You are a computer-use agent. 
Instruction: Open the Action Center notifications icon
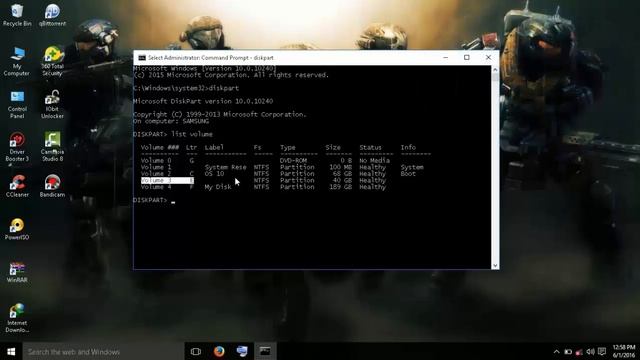click(x=602, y=351)
